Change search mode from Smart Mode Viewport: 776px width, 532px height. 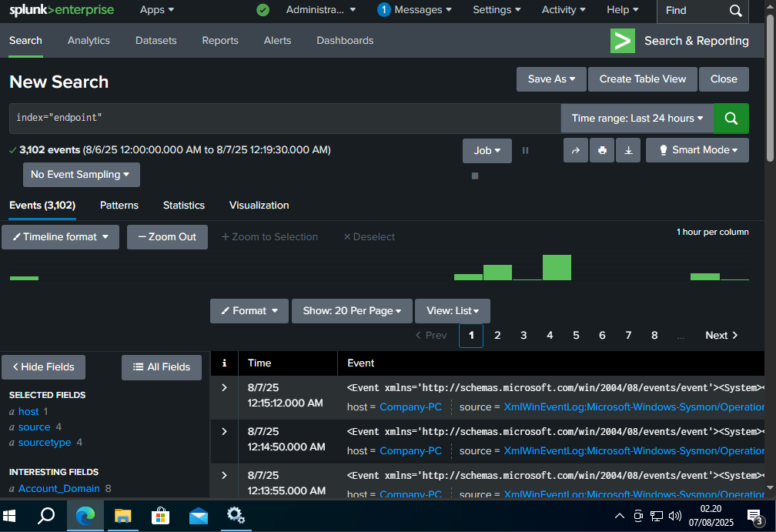[697, 150]
